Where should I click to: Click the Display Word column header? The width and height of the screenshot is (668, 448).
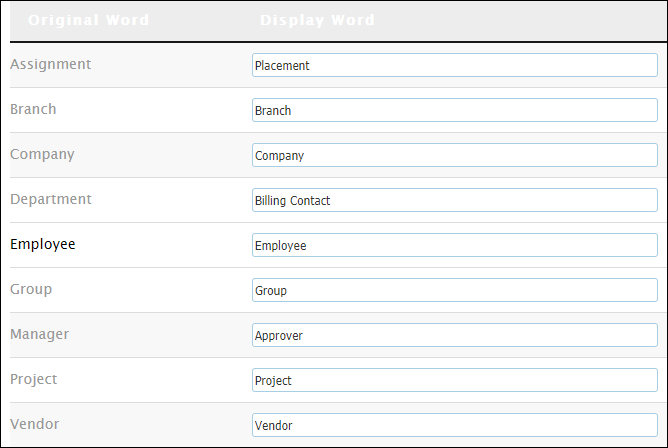[317, 20]
